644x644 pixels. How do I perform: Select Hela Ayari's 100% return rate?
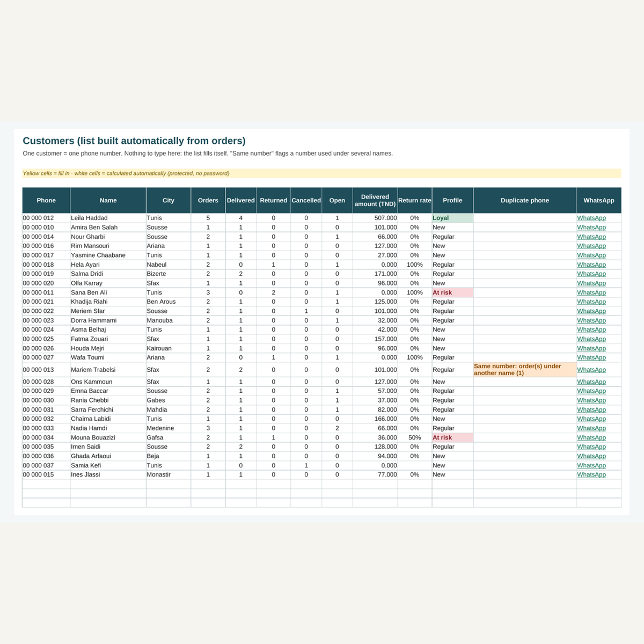(415, 265)
